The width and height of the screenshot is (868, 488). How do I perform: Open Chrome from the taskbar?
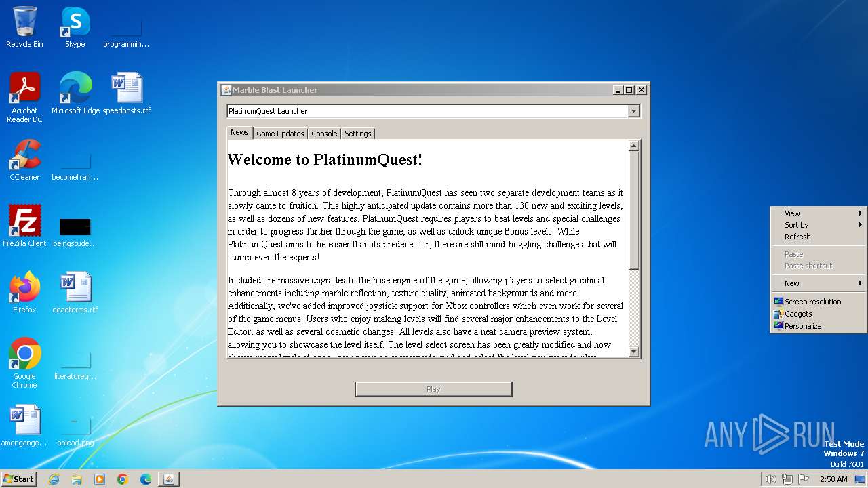pyautogui.click(x=123, y=479)
